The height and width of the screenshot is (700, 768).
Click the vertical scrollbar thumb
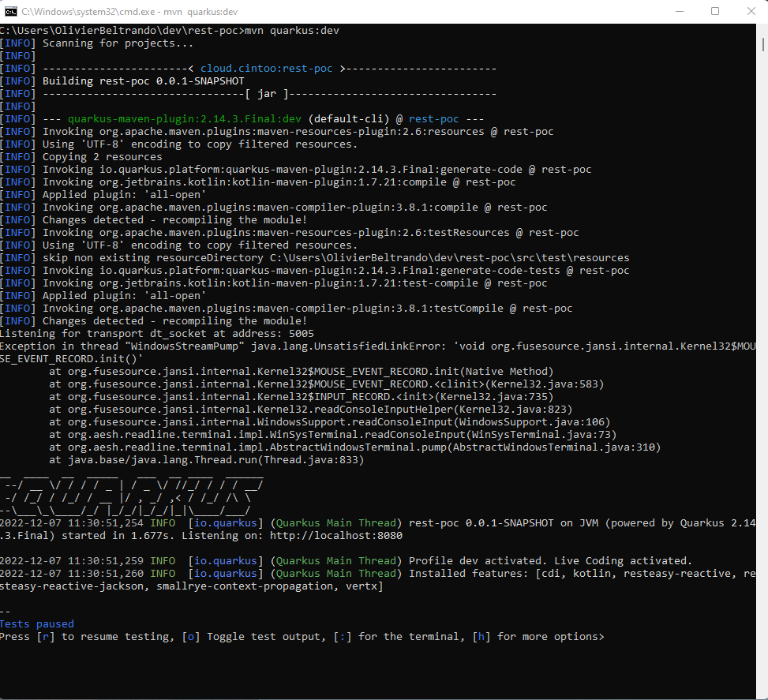click(x=762, y=43)
